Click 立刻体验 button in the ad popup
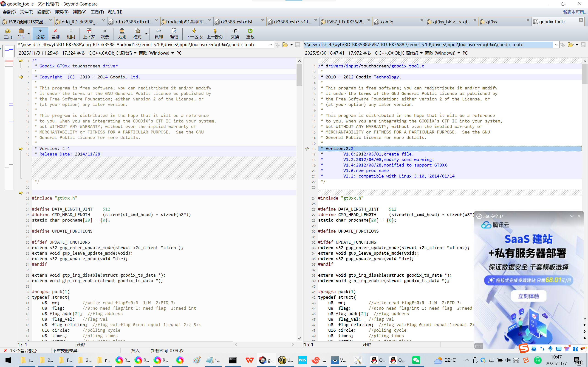This screenshot has width=588, height=367. point(529,296)
